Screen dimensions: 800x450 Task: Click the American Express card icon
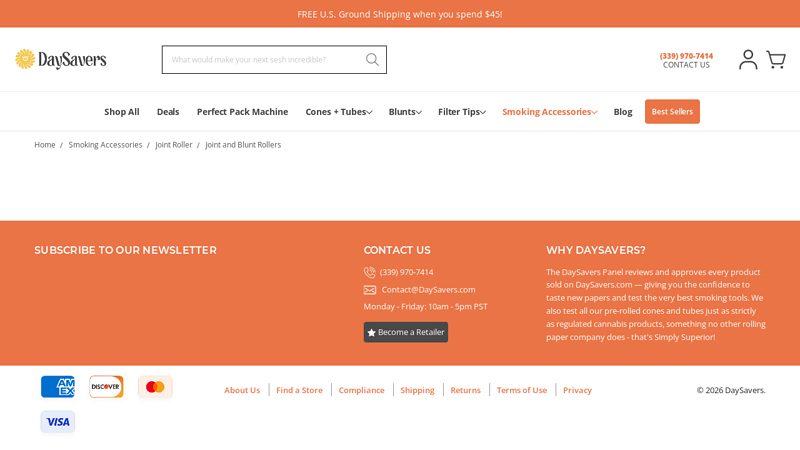click(x=58, y=387)
